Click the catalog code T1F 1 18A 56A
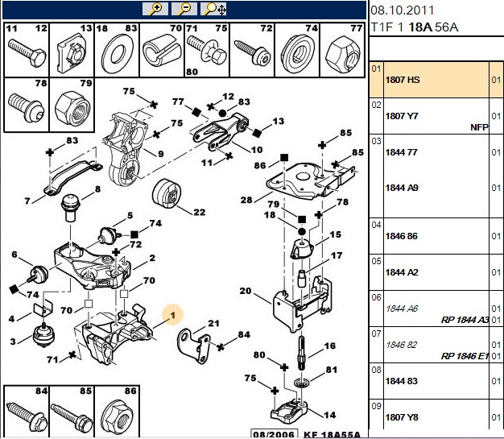The image size is (504, 439). [x=415, y=27]
